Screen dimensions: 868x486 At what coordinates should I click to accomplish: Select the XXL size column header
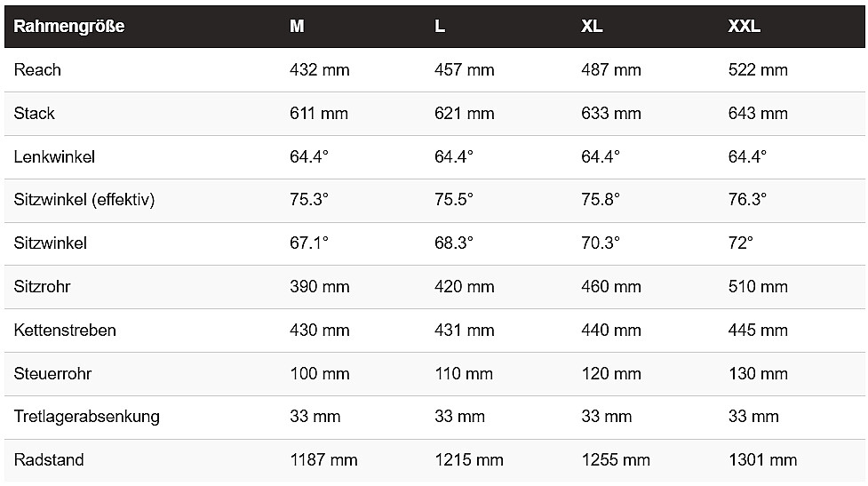744,27
